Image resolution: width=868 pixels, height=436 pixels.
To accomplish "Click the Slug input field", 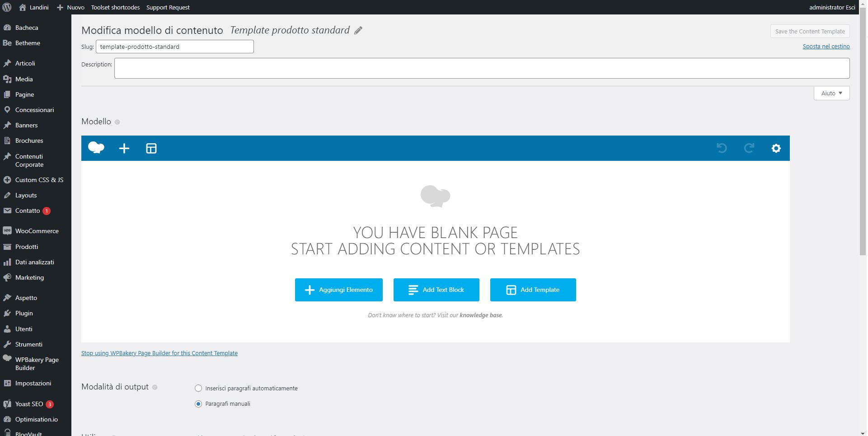I will (175, 47).
